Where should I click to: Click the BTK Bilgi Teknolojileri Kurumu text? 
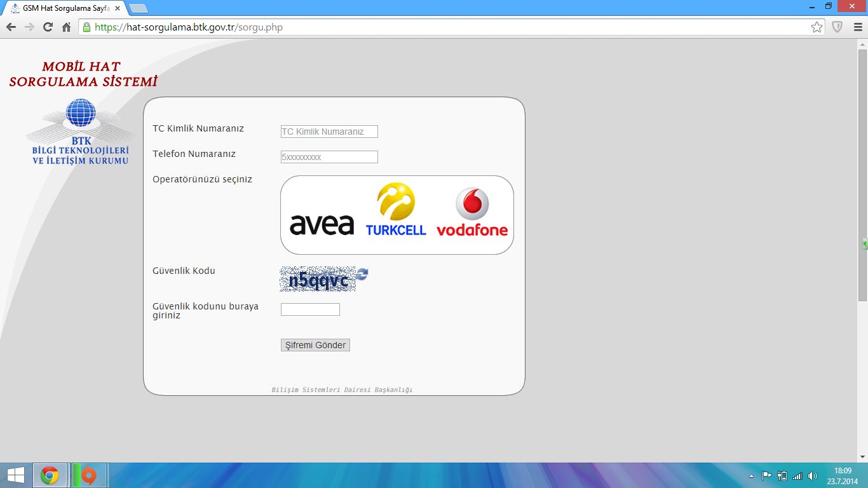[x=81, y=150]
